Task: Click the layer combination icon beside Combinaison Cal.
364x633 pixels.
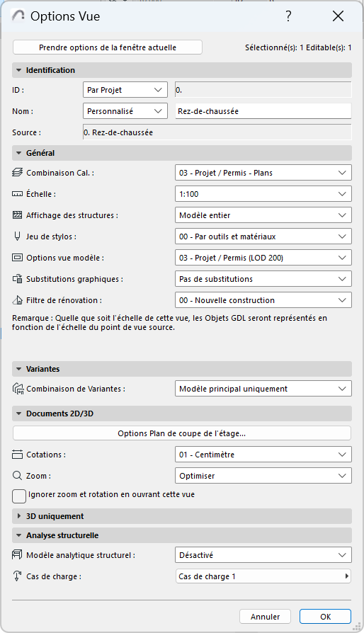Action: coord(18,172)
